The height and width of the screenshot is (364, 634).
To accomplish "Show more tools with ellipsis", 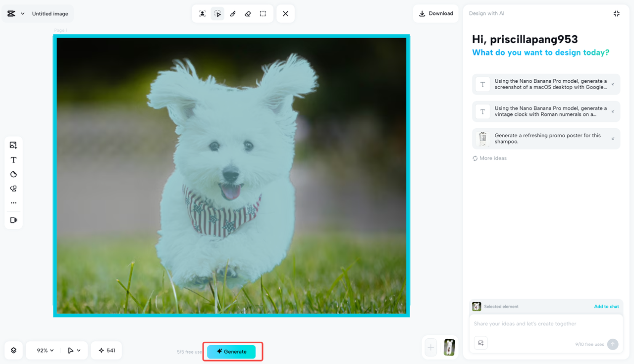I will 13,203.
